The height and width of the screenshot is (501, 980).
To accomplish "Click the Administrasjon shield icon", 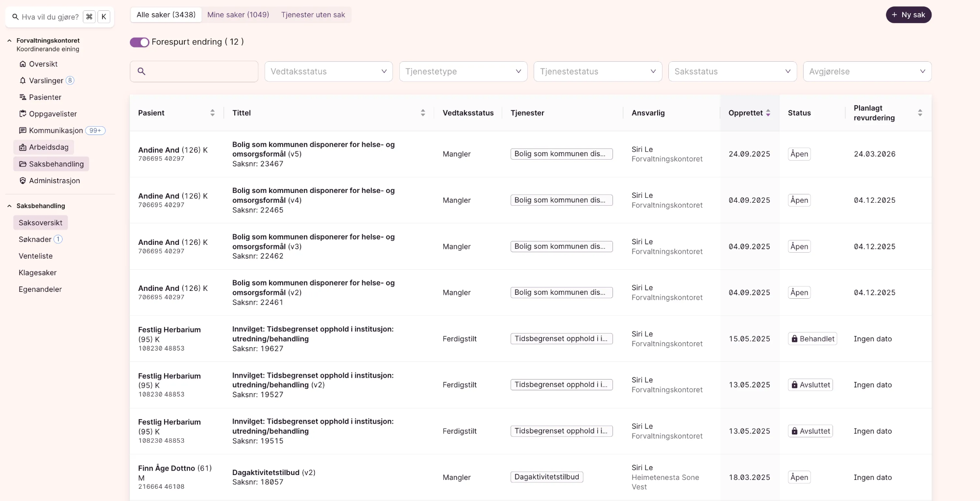I will click(x=23, y=181).
